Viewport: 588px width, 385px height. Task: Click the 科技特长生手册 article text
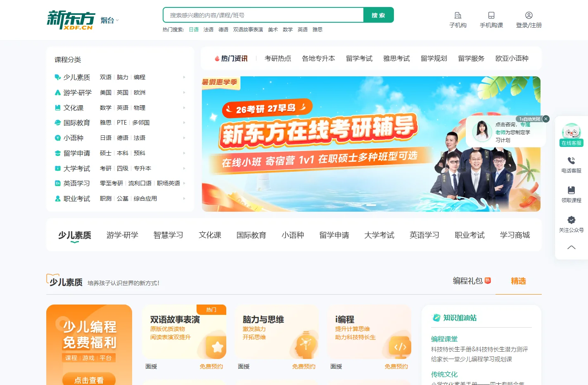[x=479, y=350]
